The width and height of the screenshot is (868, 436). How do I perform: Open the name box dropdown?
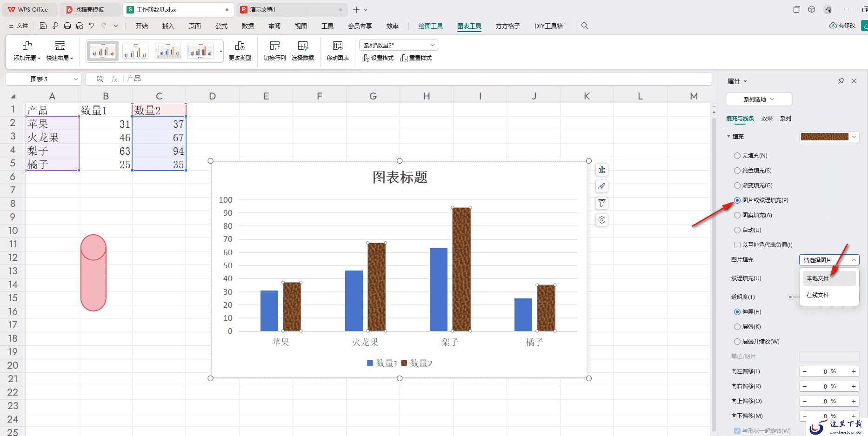(x=76, y=79)
